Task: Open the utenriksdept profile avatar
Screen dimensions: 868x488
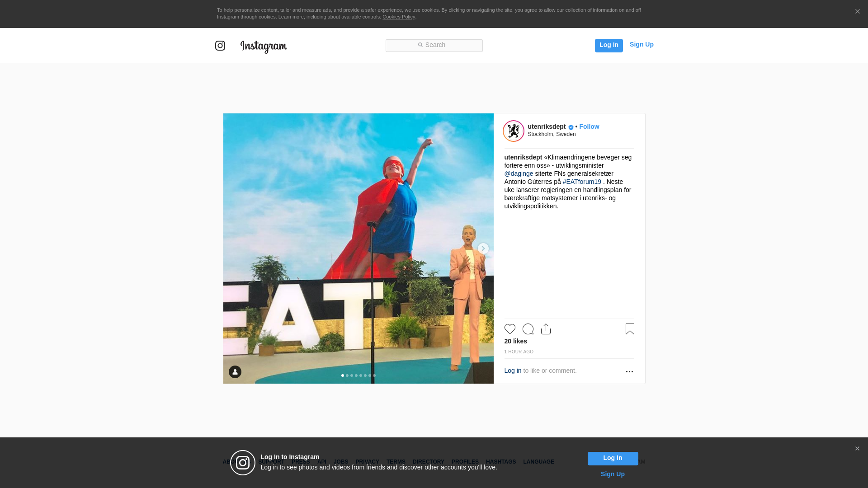Action: (514, 131)
